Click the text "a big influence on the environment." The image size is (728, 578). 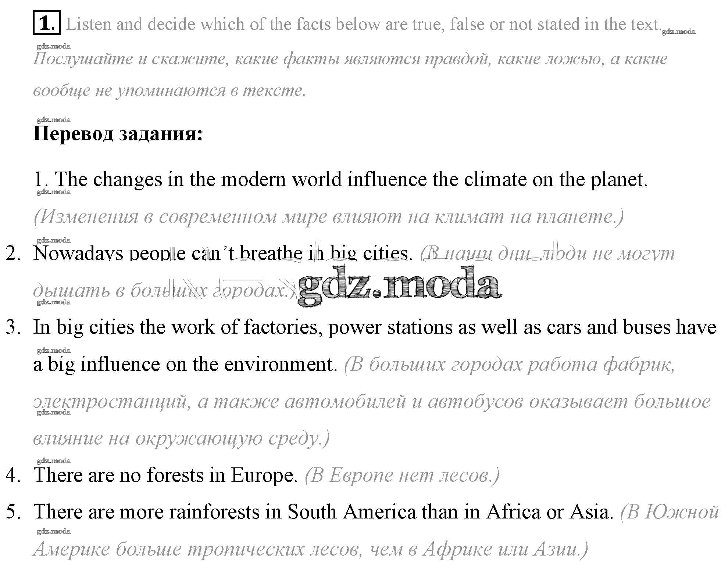pos(185,365)
